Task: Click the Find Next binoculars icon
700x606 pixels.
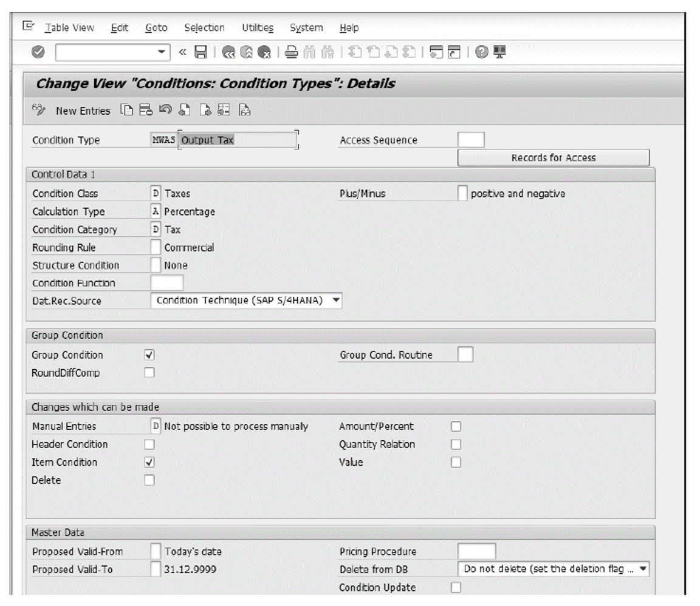Action: click(x=328, y=52)
